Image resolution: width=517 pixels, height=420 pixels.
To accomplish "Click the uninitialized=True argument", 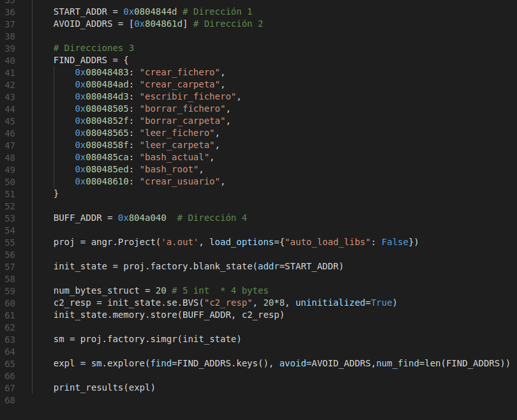I will point(344,303).
